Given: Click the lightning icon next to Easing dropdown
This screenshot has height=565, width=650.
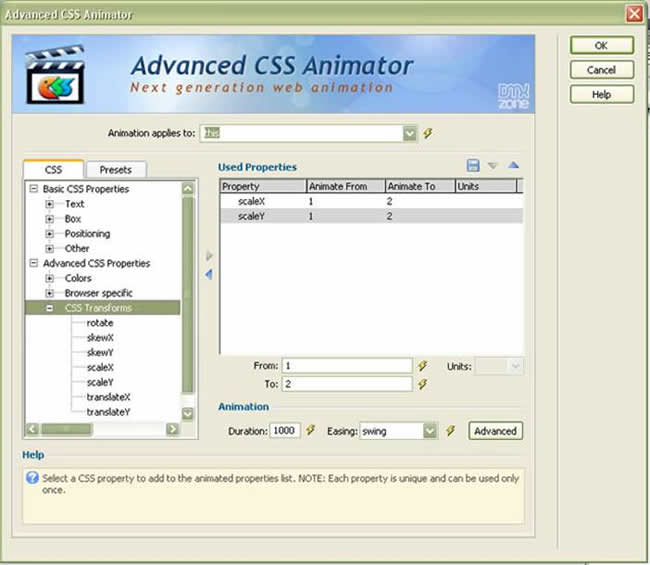Looking at the screenshot, I should tap(450, 431).
